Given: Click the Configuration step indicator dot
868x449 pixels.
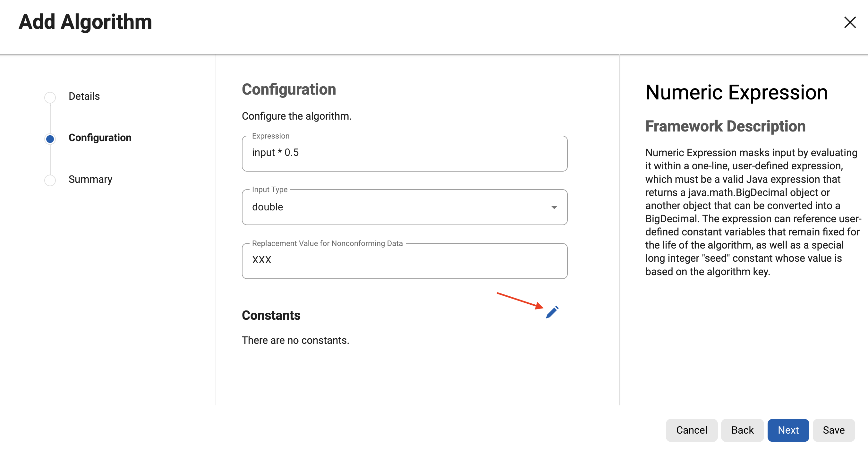Looking at the screenshot, I should [50, 139].
